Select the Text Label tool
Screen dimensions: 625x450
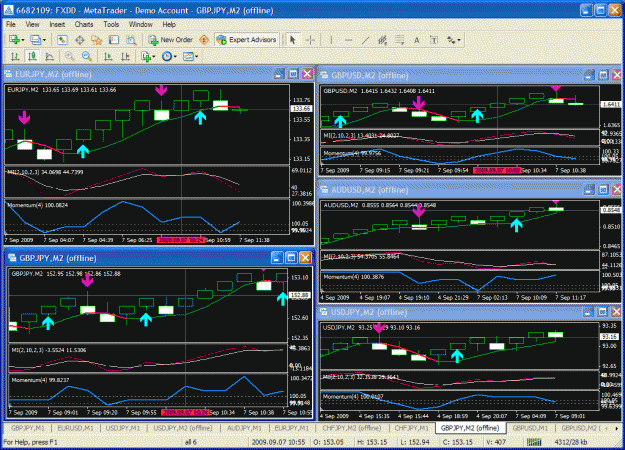pos(434,40)
